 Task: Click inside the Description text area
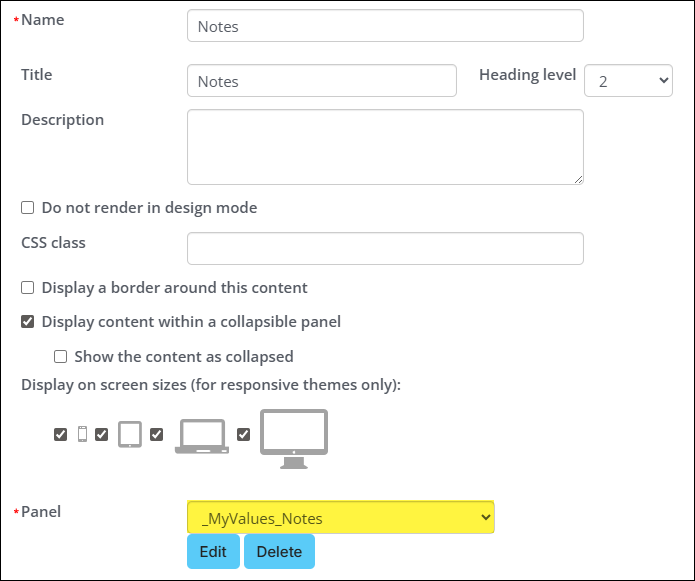click(385, 147)
